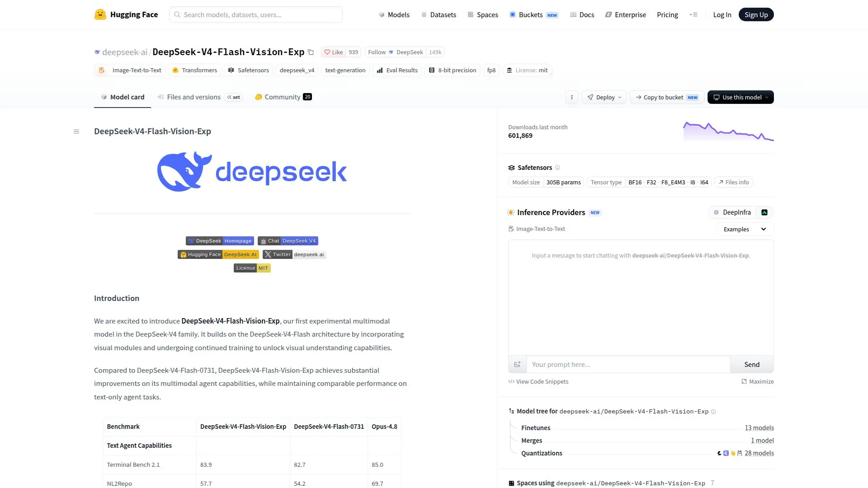Image resolution: width=868 pixels, height=488 pixels.
Task: Switch to the Model card tab
Action: click(x=123, y=97)
